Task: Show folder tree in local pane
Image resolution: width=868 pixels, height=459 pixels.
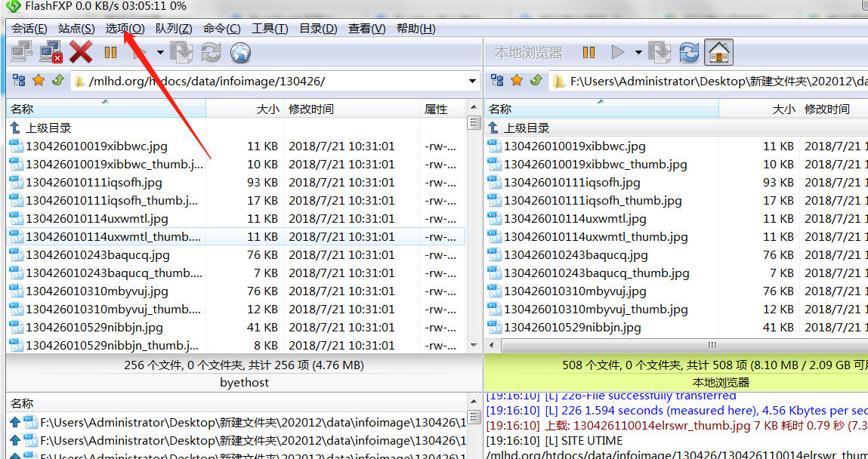Action: (497, 80)
